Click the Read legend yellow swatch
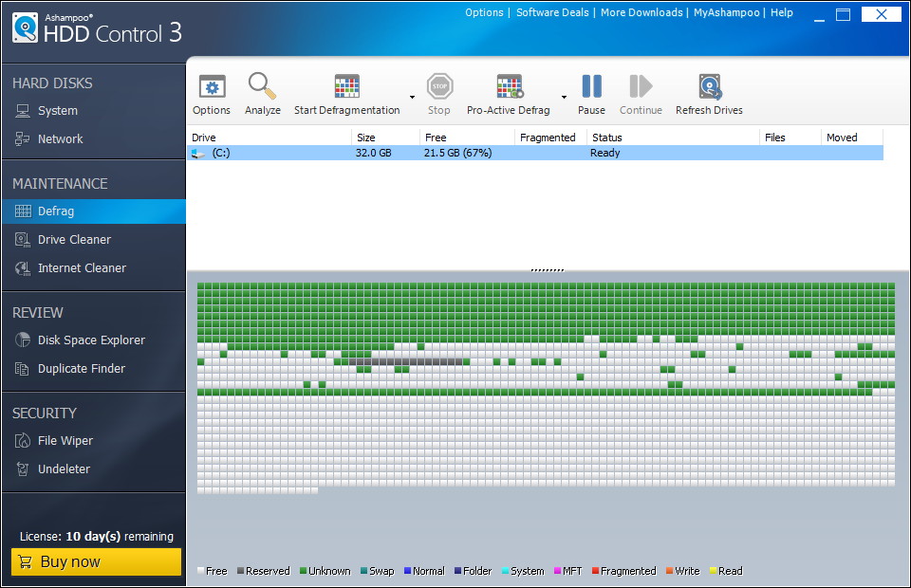911x588 pixels. pyautogui.click(x=714, y=571)
